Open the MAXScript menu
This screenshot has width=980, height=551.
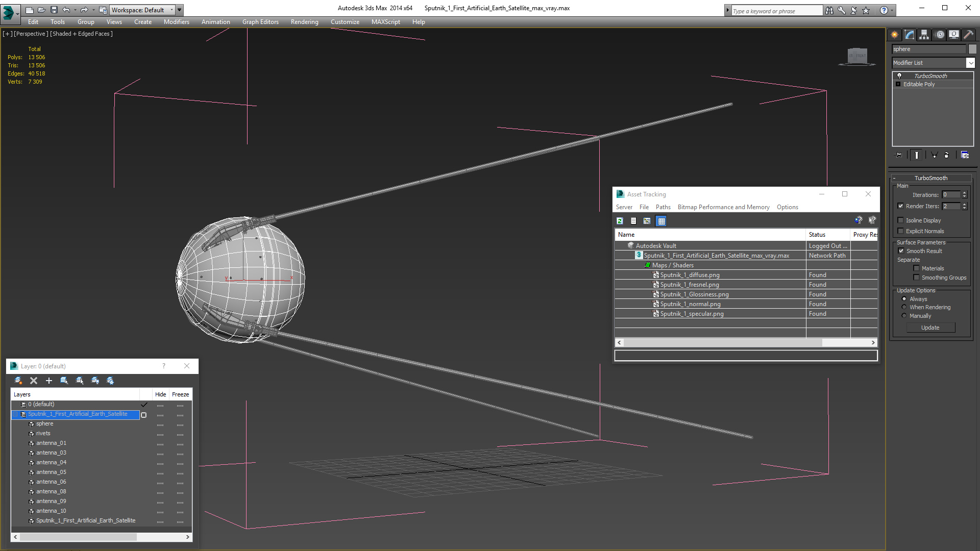coord(386,22)
